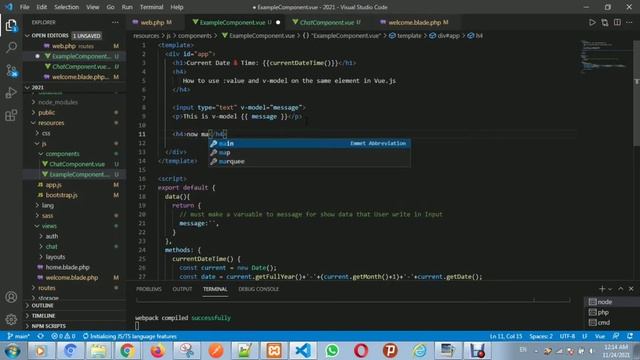This screenshot has height=360, width=640.
Task: Click the Split Editor Right icon
Action: click(617, 22)
